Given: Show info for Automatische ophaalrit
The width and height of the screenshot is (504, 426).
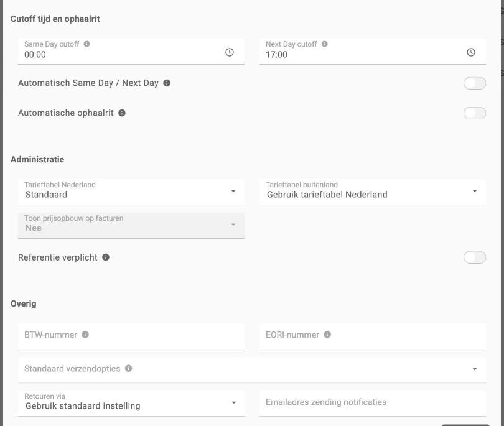Looking at the screenshot, I should point(122,113).
